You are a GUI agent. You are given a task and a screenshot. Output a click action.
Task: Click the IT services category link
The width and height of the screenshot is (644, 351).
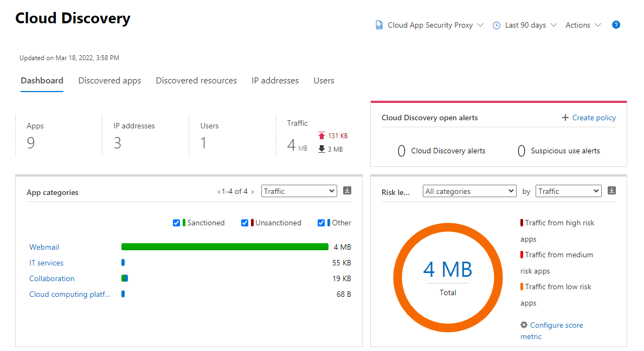(x=46, y=263)
